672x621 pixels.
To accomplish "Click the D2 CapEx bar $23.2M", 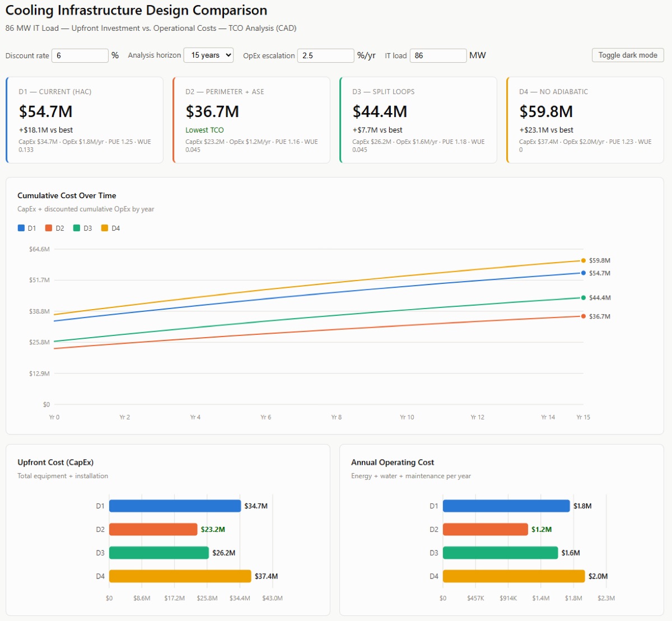I will pyautogui.click(x=153, y=529).
